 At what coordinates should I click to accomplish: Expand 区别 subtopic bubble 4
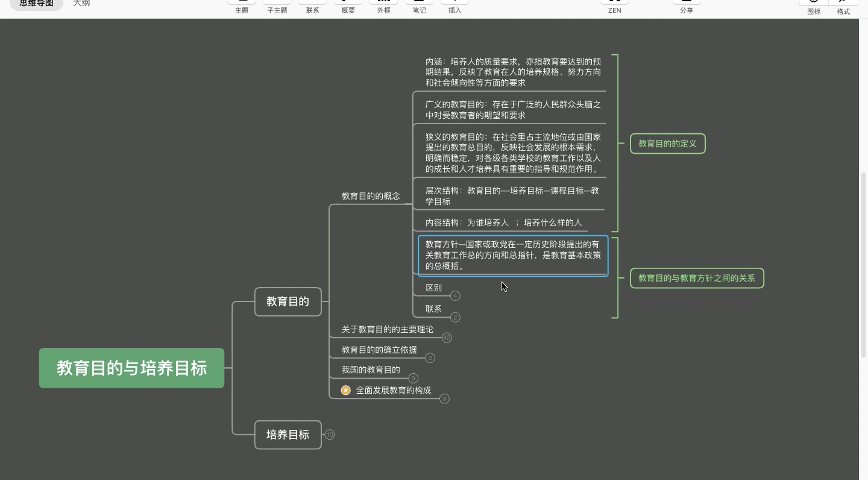[455, 296]
